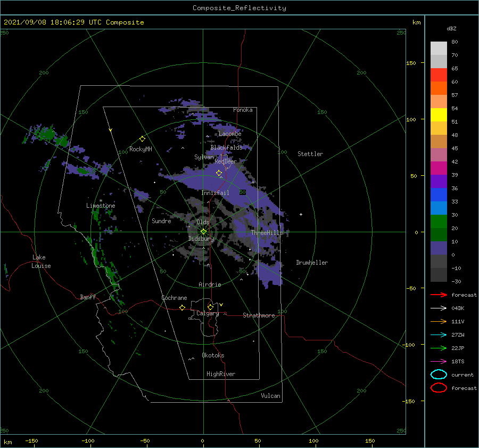479x448 pixels.
Task: Click the asterisk marker above Limestone
Action: [101, 201]
